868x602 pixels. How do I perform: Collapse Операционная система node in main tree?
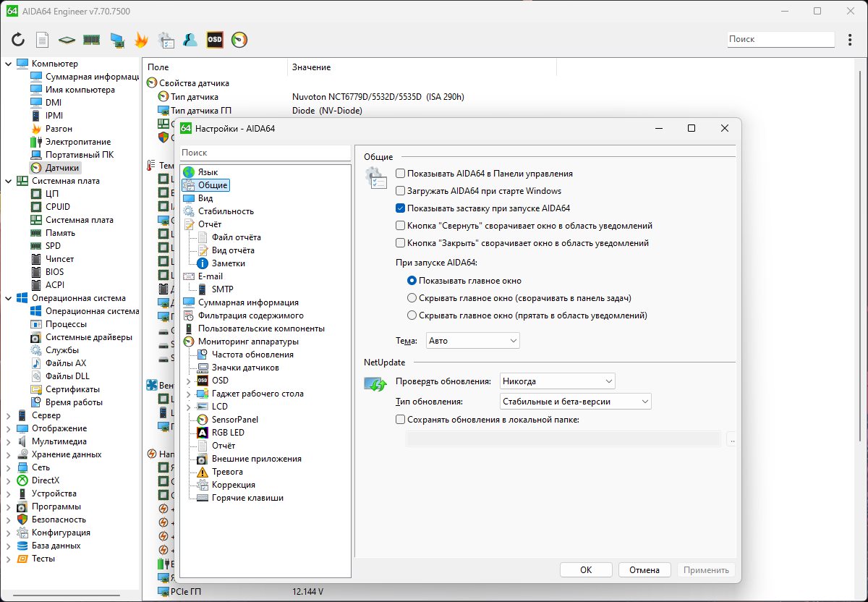click(9, 298)
